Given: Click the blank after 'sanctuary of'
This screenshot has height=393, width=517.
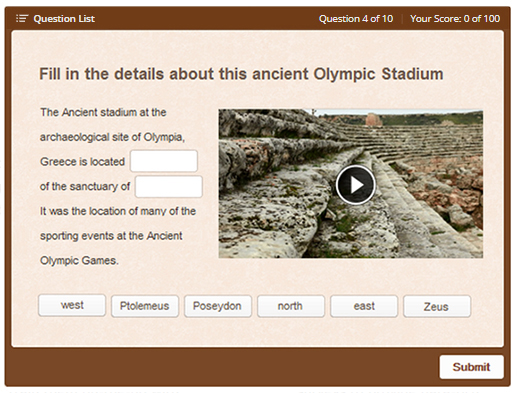Looking at the screenshot, I should (x=169, y=187).
